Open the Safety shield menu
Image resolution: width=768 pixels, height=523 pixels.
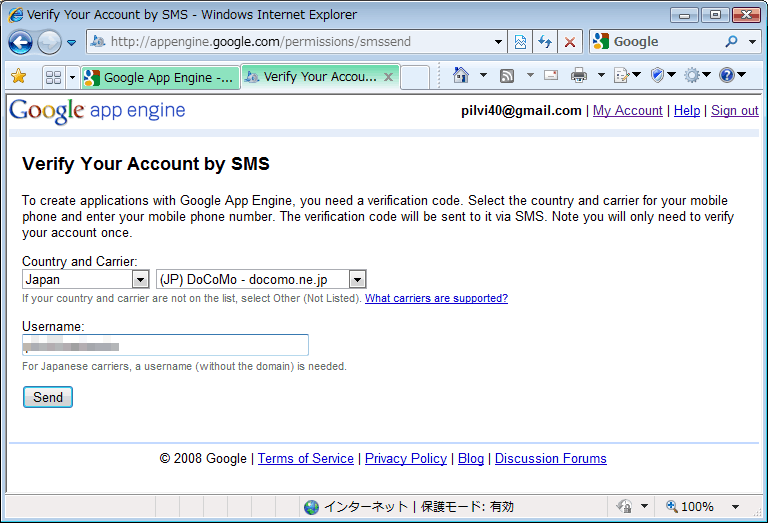pyautogui.click(x=663, y=75)
